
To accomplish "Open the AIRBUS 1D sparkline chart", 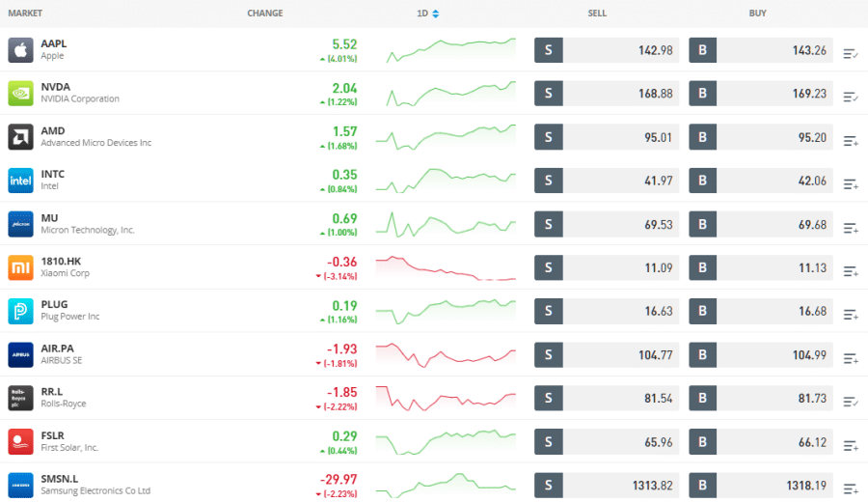I will click(446, 354).
